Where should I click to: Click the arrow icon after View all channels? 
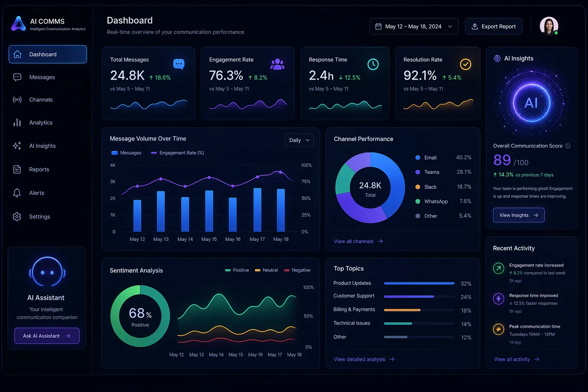coord(381,242)
